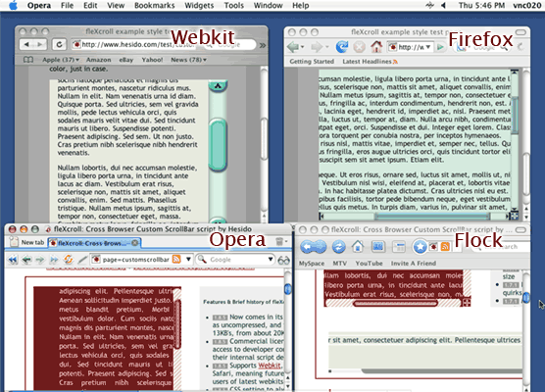545x392 pixels.
Task: Click Webkit address bar hesido.com URL
Action: click(x=135, y=44)
